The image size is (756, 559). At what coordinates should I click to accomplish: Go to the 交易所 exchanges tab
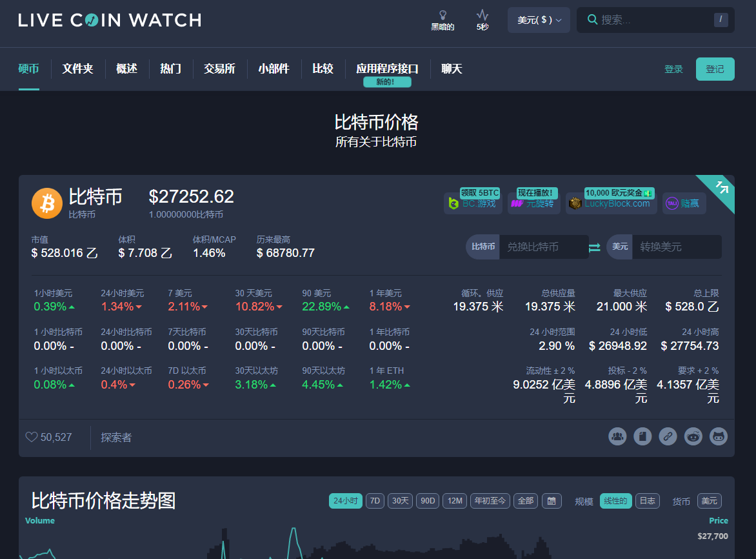coord(219,68)
